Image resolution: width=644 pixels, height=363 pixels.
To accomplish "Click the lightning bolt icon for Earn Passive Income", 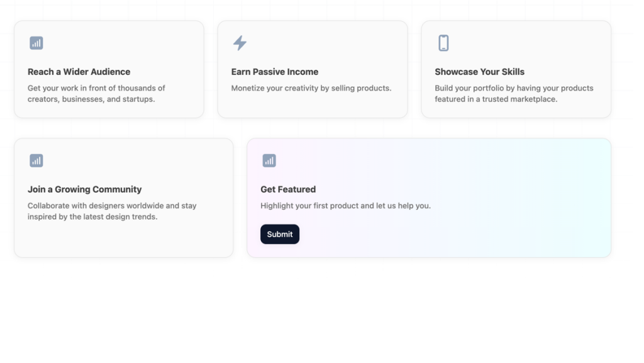I will 240,43.
